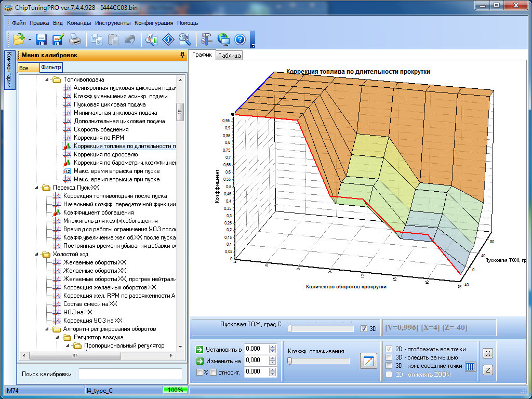
Task: Open the info diamond icon in toolbar
Action: pos(168,39)
